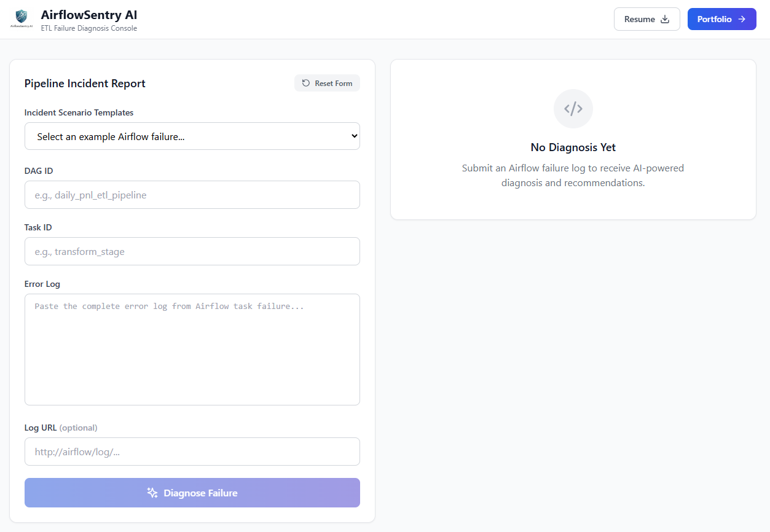
Task: Open the Incident Scenario Templates dropdown
Action: pos(192,136)
